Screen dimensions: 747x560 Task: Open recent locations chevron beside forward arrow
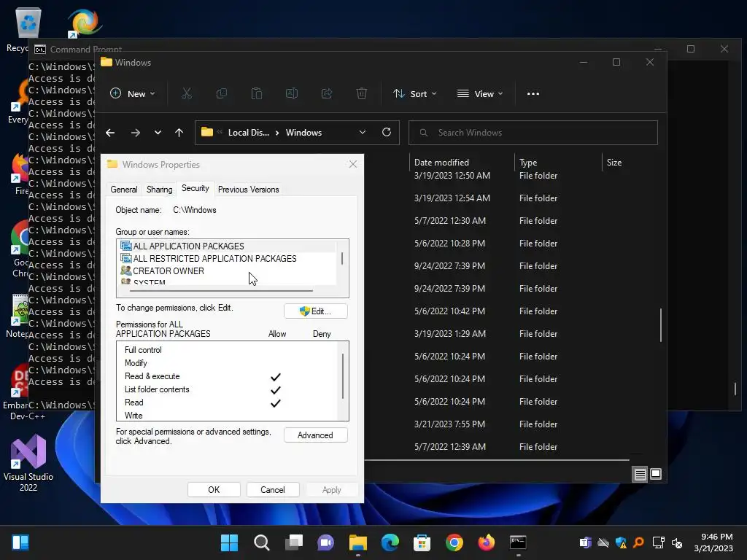pyautogui.click(x=158, y=133)
